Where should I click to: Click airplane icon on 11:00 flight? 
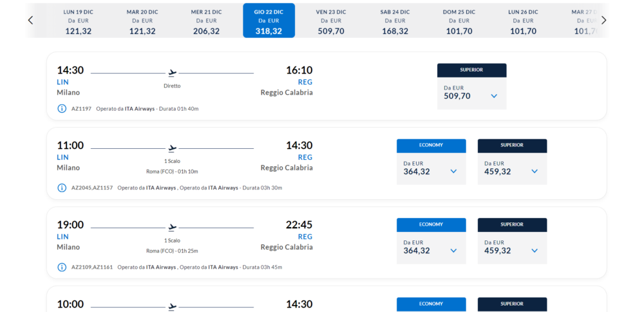click(172, 148)
